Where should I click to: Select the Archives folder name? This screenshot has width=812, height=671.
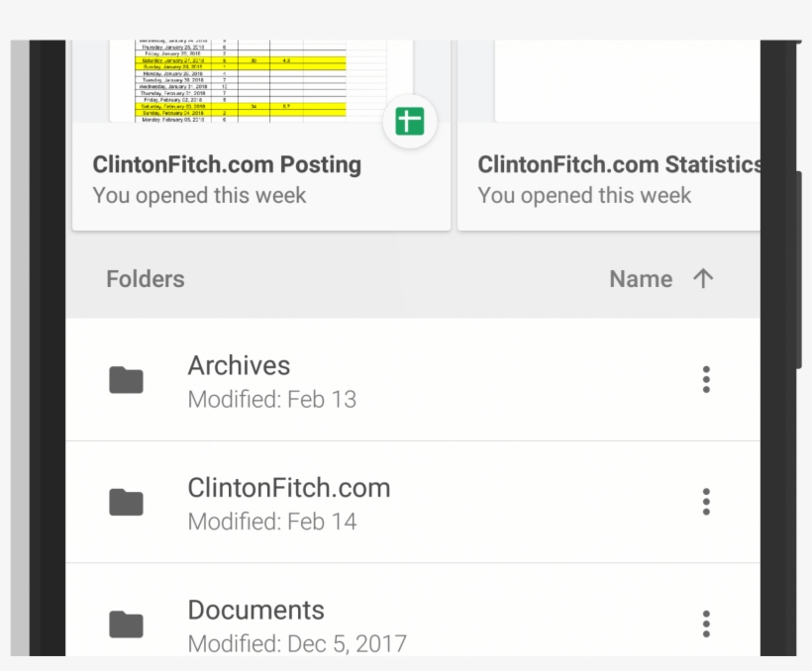239,366
